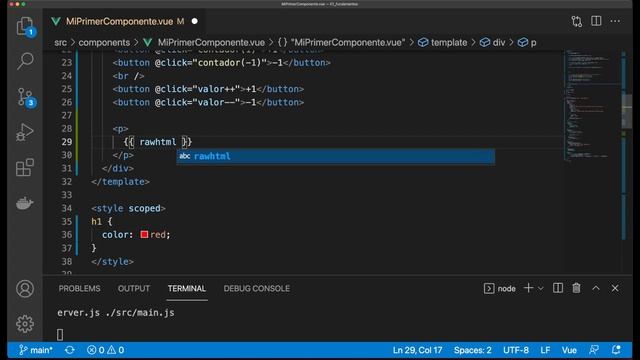Switch to the TERMINAL tab
Viewport: 640px width, 360px height.
pos(187,289)
